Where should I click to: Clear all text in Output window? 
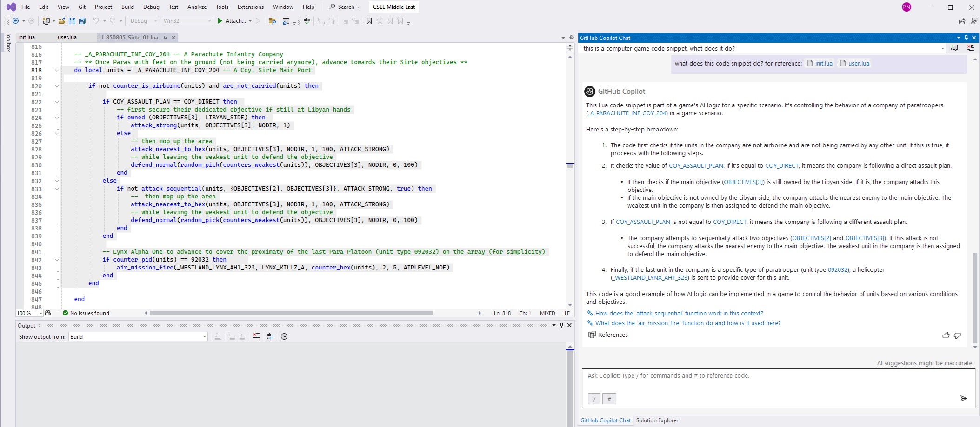256,336
